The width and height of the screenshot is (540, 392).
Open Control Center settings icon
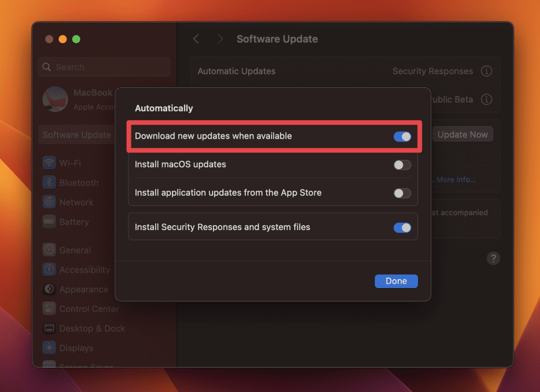pos(49,309)
